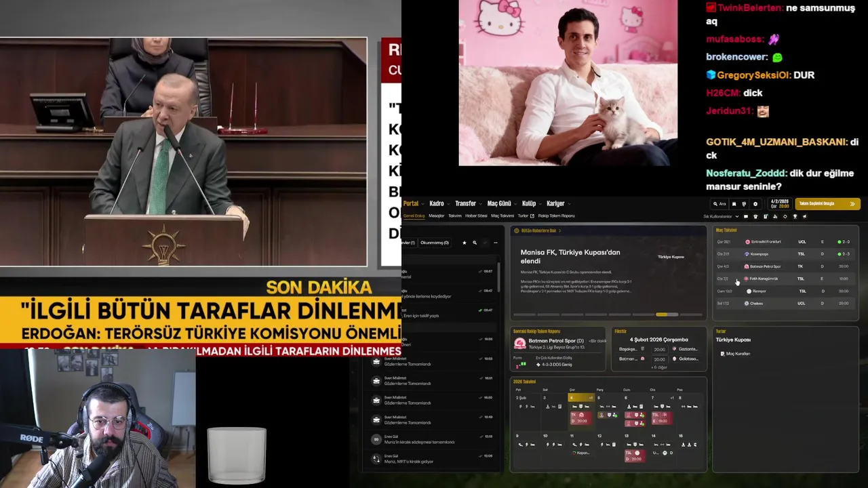Open the Kadro dropdown menu
This screenshot has width=868, height=488.
(x=440, y=204)
